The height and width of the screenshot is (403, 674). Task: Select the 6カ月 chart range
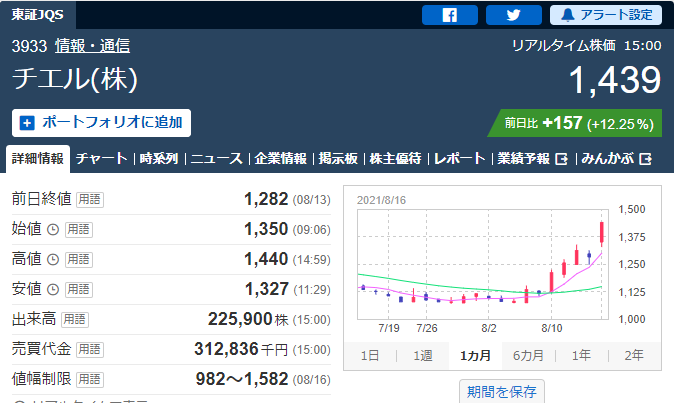[527, 356]
